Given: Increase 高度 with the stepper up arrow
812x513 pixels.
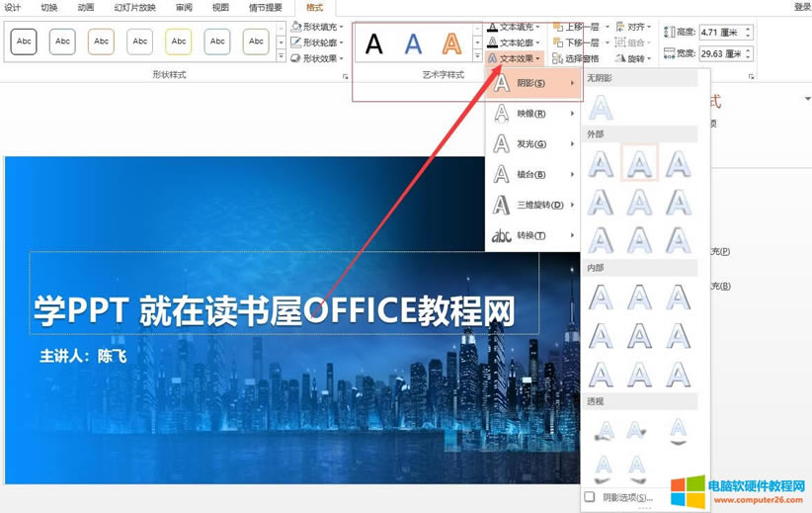Looking at the screenshot, I should click(x=749, y=29).
